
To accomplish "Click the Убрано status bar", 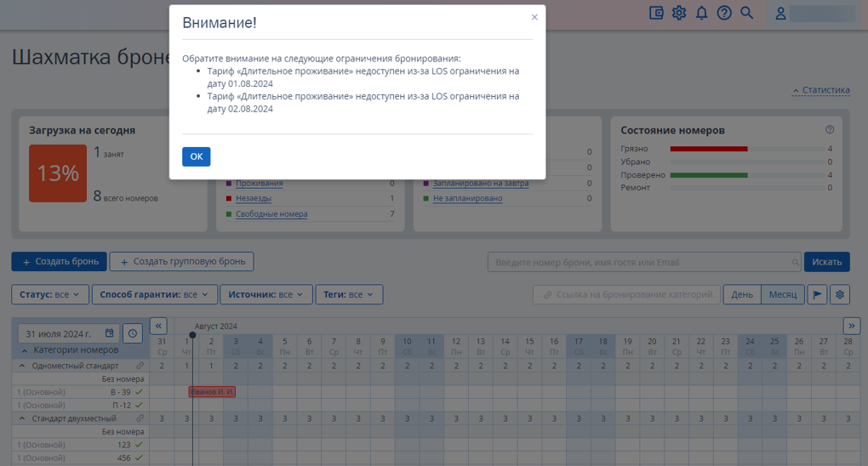I will pyautogui.click(x=747, y=162).
